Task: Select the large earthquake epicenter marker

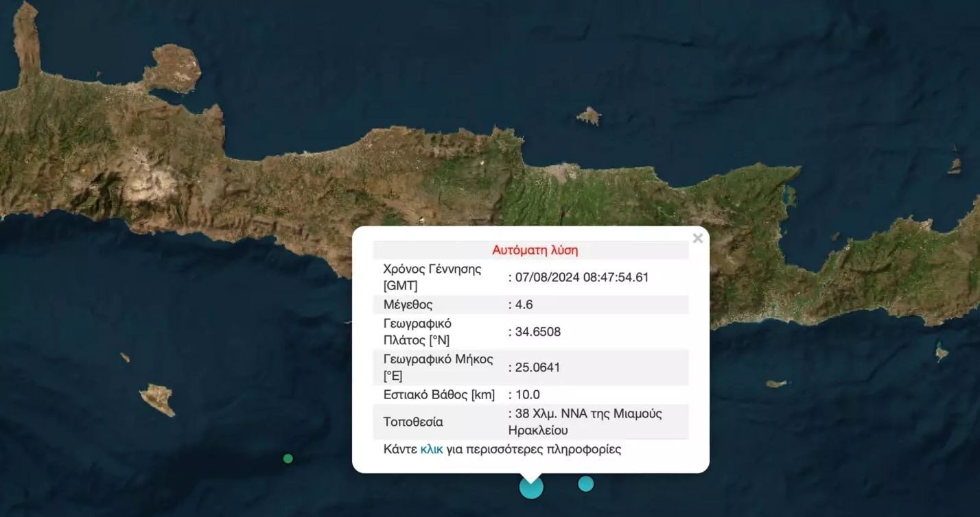Action: [x=530, y=487]
